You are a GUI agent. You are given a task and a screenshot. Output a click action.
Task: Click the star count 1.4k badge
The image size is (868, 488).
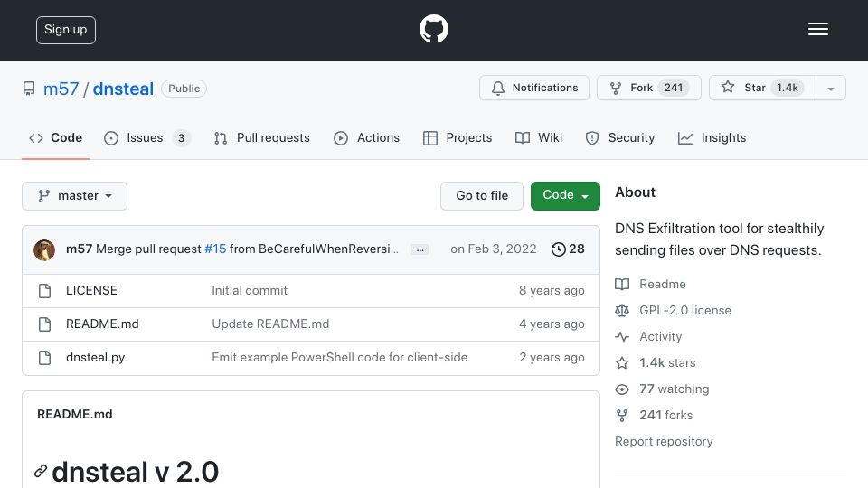tap(788, 88)
